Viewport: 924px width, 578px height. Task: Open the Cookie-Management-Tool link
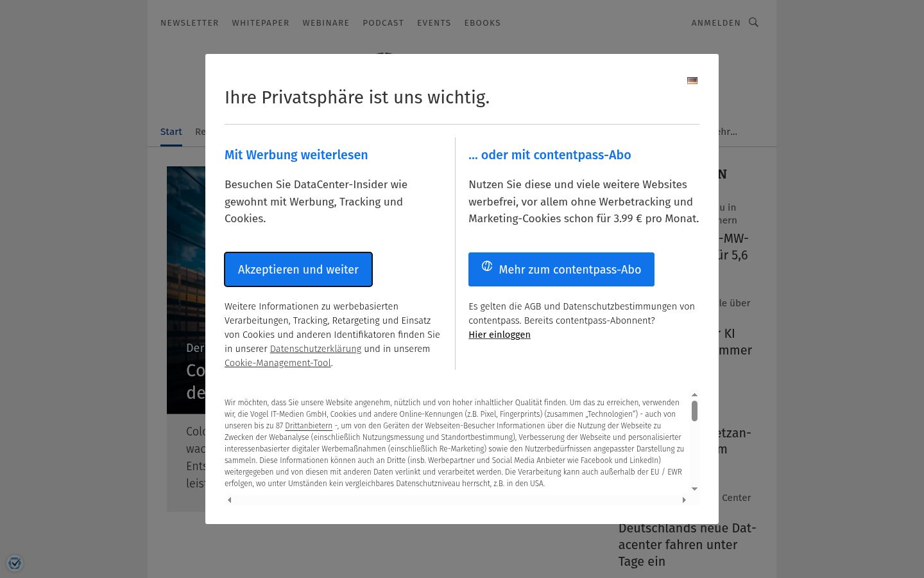[278, 363]
